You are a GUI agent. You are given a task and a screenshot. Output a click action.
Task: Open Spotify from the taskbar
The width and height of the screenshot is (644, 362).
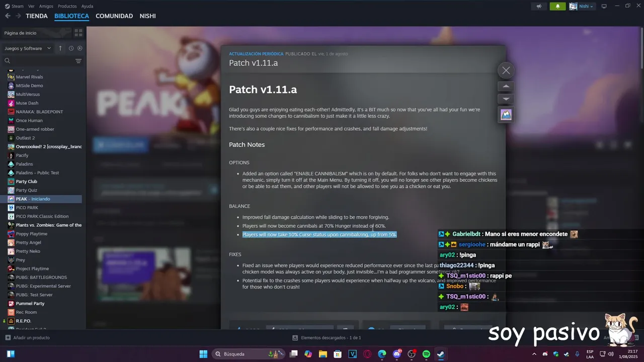pyautogui.click(x=426, y=354)
